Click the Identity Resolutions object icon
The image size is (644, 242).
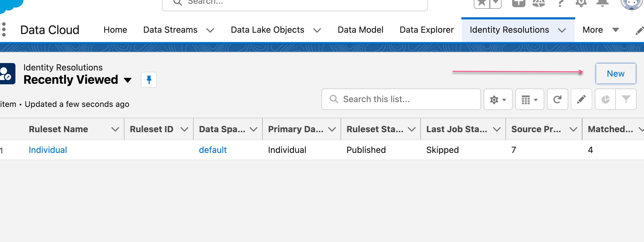[7, 74]
